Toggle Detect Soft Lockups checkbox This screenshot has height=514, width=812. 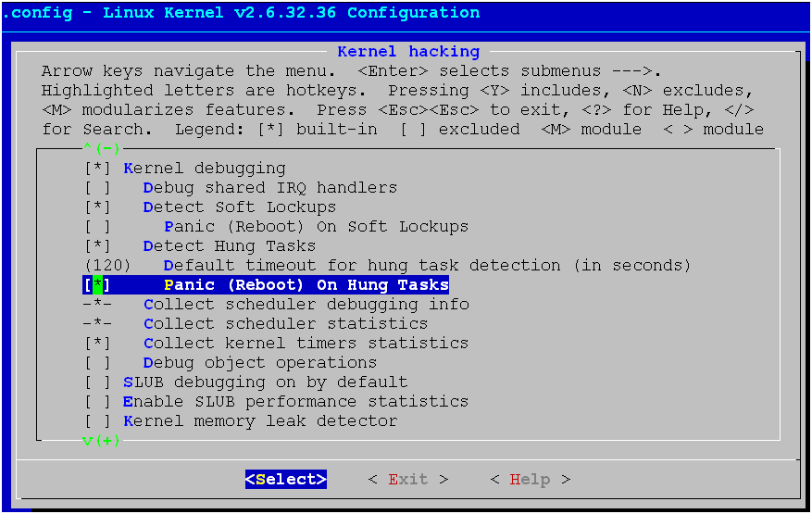[97, 207]
